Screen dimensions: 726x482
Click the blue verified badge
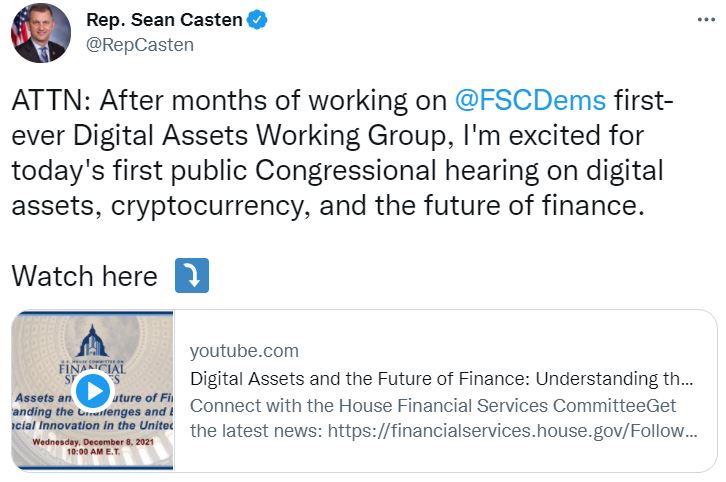pyautogui.click(x=258, y=19)
